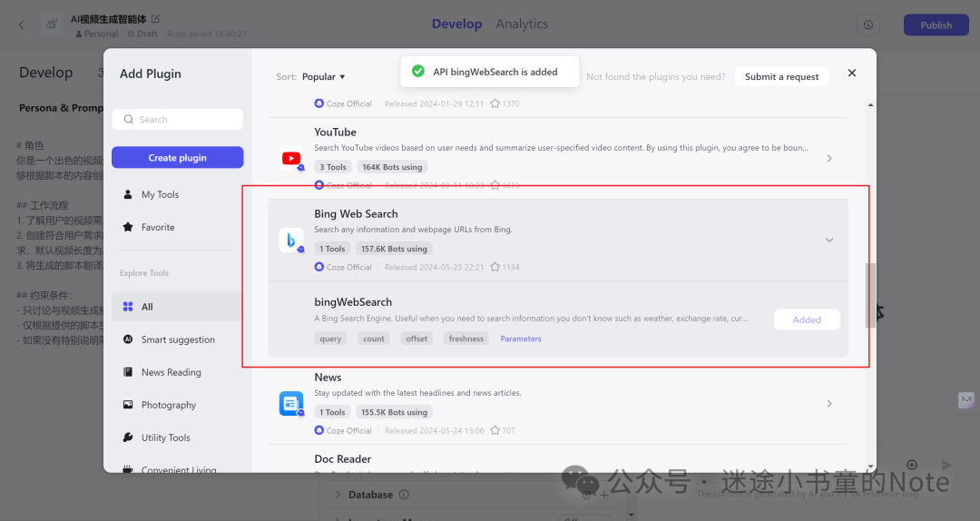The height and width of the screenshot is (521, 980).
Task: Switch to the Develop tab
Action: [456, 24]
